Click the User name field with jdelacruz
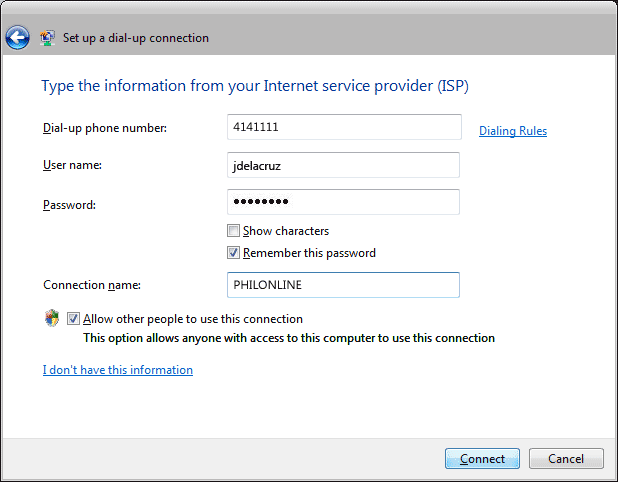Image resolution: width=618 pixels, height=482 pixels. tap(343, 165)
